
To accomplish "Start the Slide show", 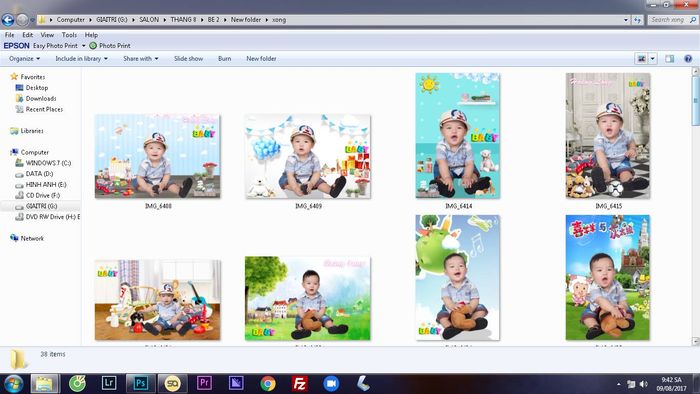I will (x=188, y=58).
